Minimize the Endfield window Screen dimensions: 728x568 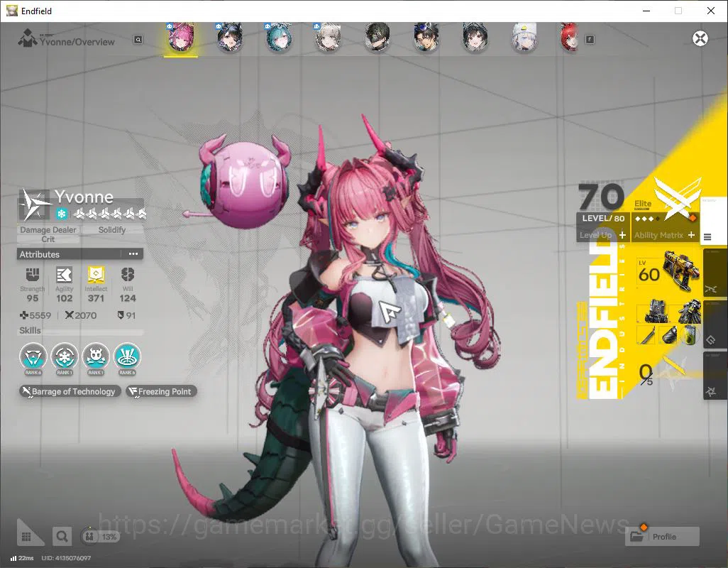pos(646,11)
